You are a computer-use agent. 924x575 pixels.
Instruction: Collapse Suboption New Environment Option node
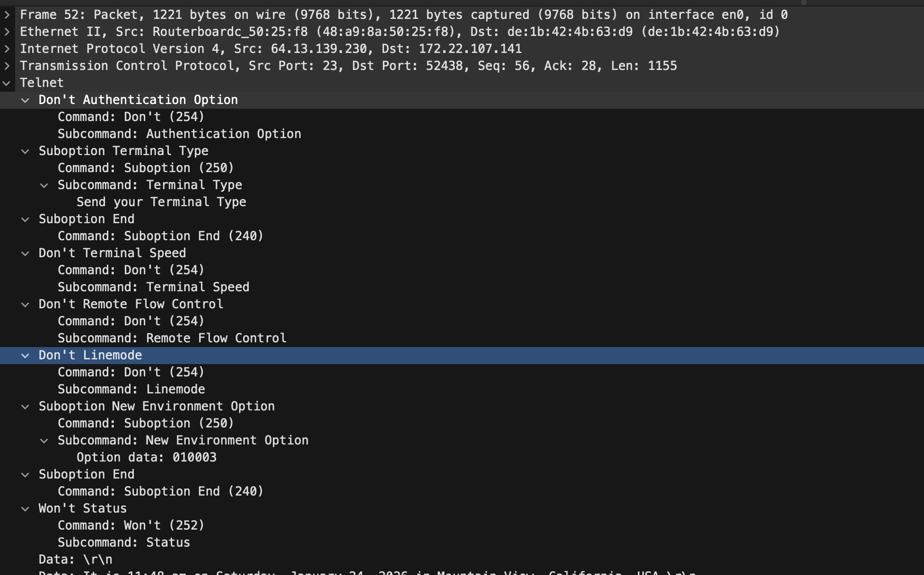(26, 406)
